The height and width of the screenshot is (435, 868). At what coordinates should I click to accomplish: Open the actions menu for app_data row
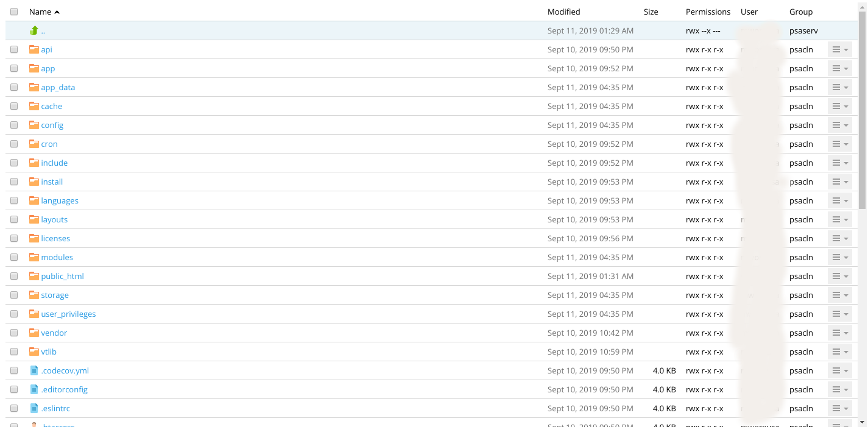tap(839, 87)
